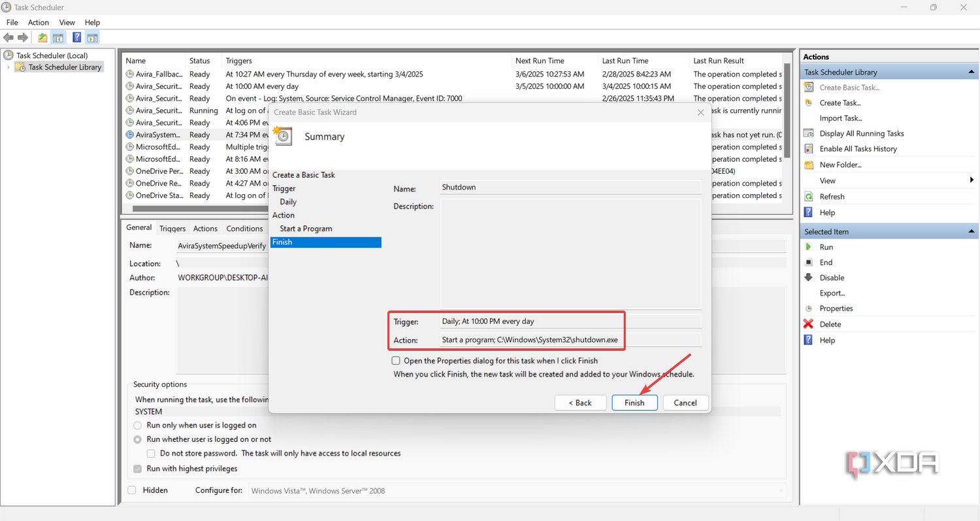Viewport: 980px width, 521px height.
Task: Toggle Do not store password checkbox
Action: (151, 453)
